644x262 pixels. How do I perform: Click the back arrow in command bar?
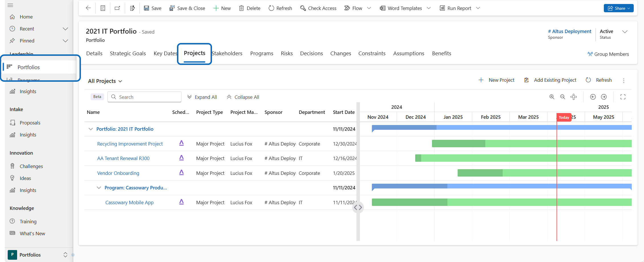[88, 8]
